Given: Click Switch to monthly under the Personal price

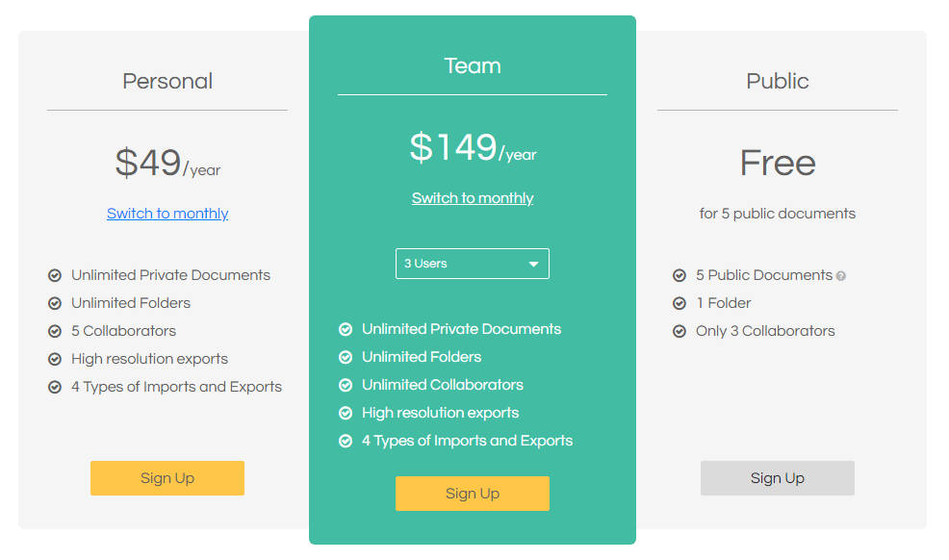Looking at the screenshot, I should (x=167, y=214).
